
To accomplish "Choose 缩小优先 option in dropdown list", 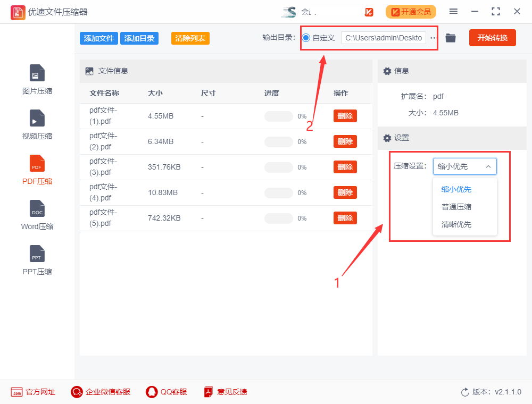I will [456, 189].
